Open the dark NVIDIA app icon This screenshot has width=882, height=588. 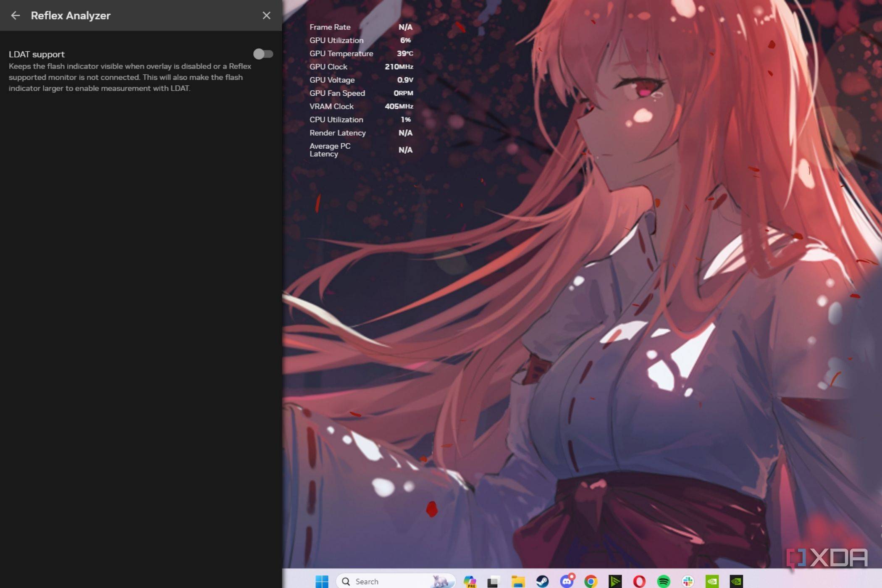pyautogui.click(x=736, y=581)
